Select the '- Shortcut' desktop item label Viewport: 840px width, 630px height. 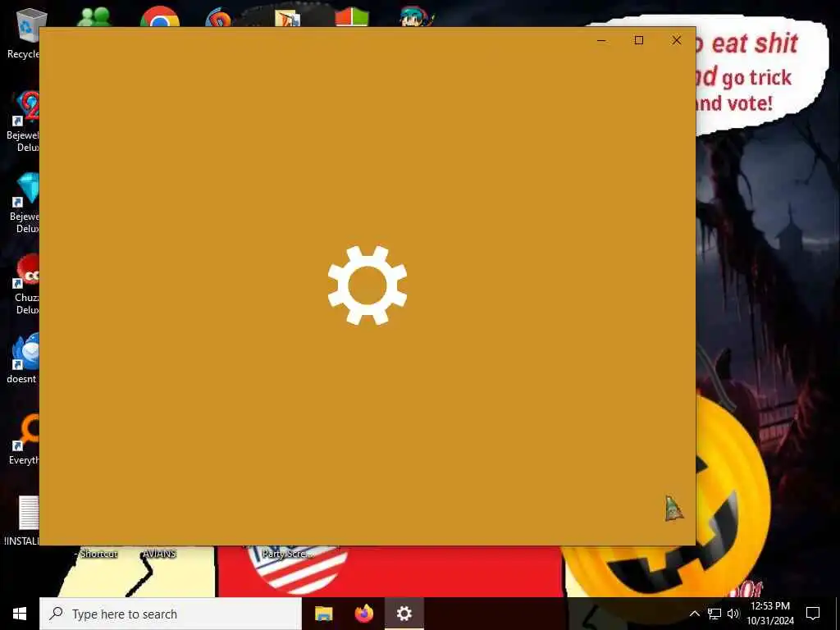pos(96,554)
